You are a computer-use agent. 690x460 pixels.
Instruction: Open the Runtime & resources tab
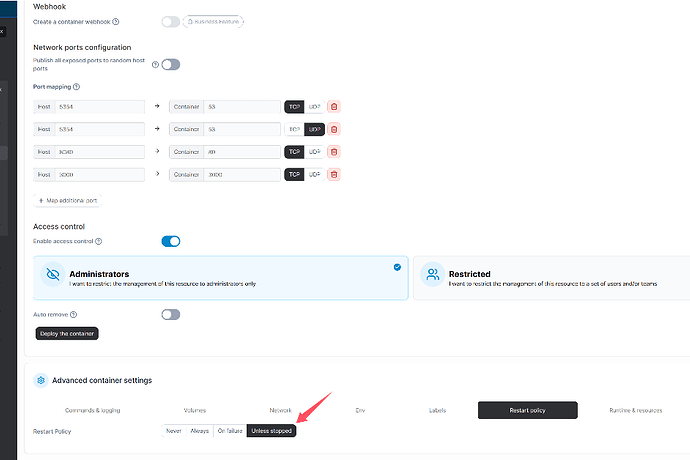(x=635, y=410)
